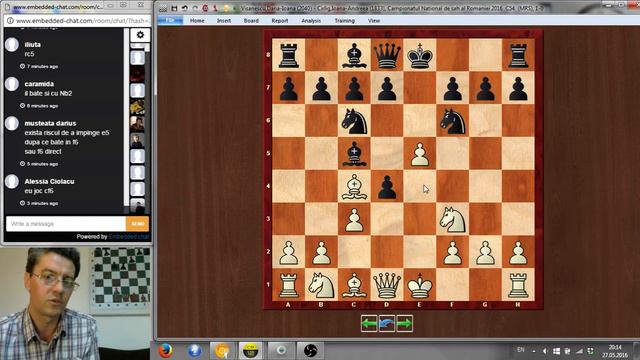Click caramida's avatar in chat
Screen dimensions: 640x360
pyautogui.click(x=12, y=84)
